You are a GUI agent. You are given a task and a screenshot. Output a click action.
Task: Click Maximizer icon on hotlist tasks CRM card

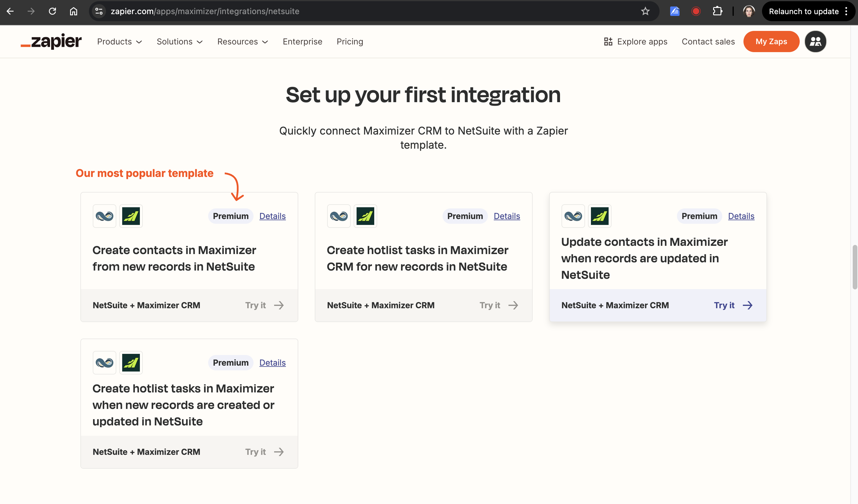pyautogui.click(x=365, y=216)
